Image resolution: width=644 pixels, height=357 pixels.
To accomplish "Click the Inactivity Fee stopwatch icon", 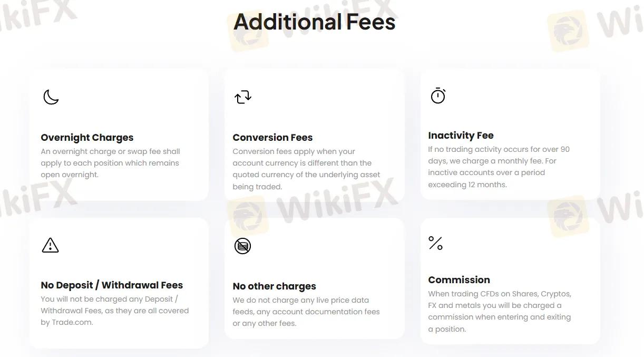I will point(438,96).
